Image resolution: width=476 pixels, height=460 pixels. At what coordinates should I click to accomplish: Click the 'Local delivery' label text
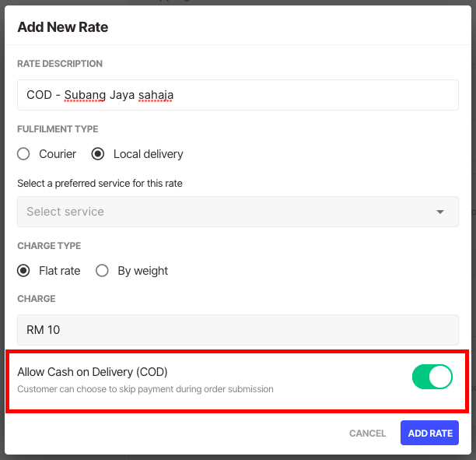[148, 154]
